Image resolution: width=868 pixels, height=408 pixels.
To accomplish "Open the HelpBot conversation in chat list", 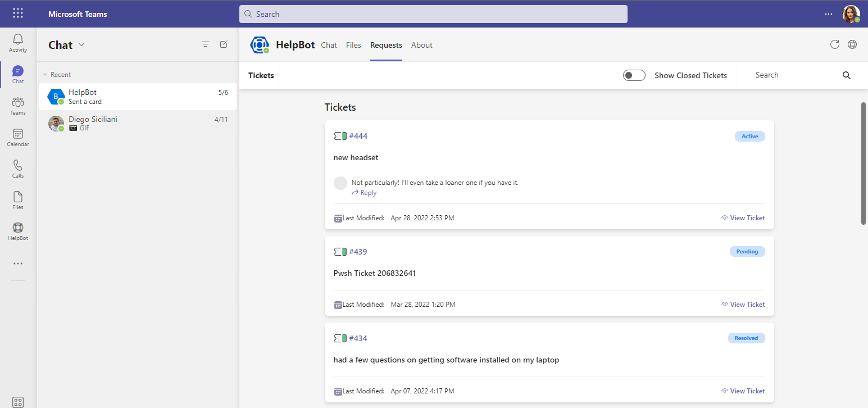I will (138, 97).
